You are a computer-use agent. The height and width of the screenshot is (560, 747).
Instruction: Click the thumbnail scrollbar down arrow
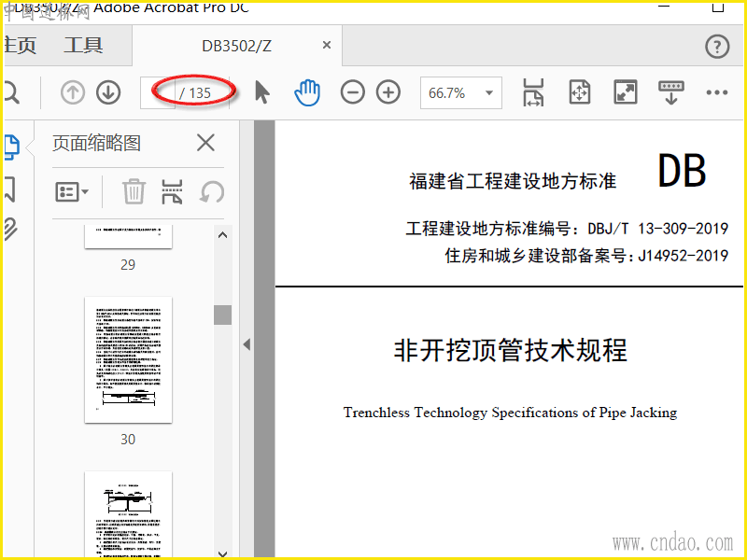222,553
